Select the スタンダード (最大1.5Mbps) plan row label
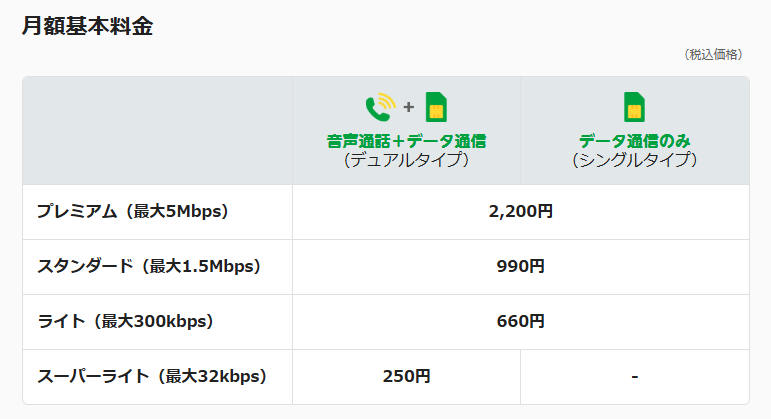Screen dimensions: 771x419 (148, 267)
